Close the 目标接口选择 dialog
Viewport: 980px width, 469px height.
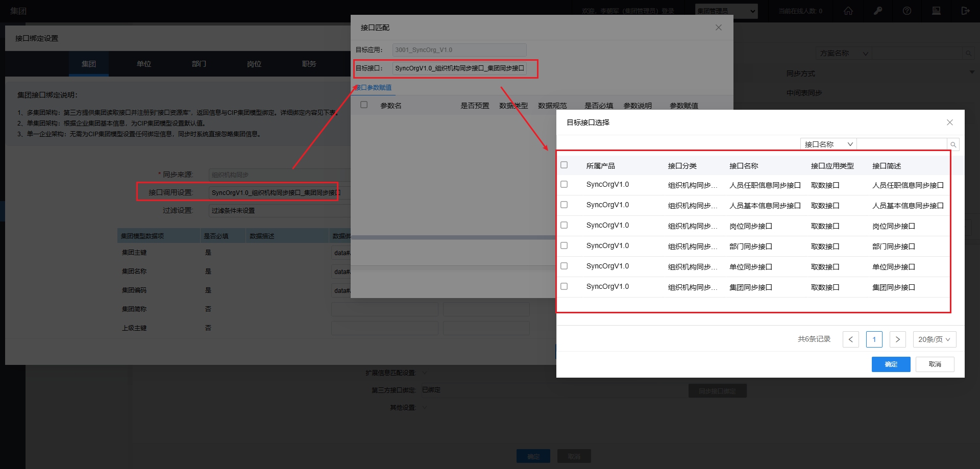pos(950,122)
